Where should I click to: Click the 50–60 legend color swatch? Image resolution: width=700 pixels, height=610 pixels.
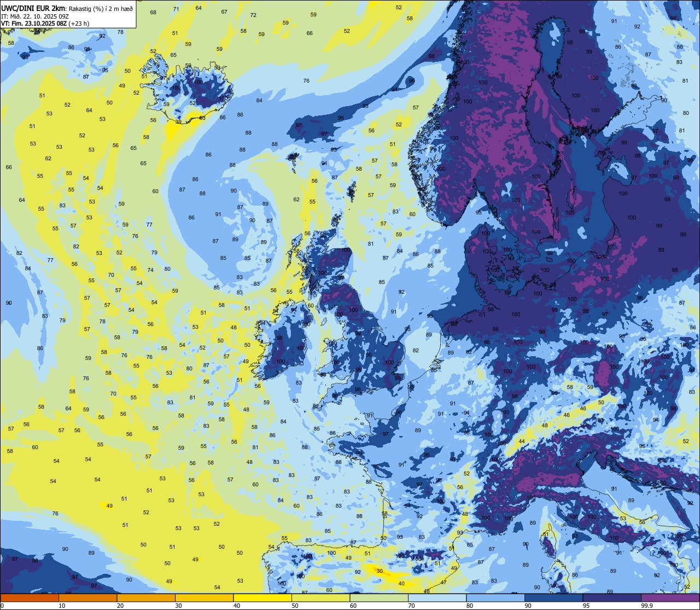321,597
